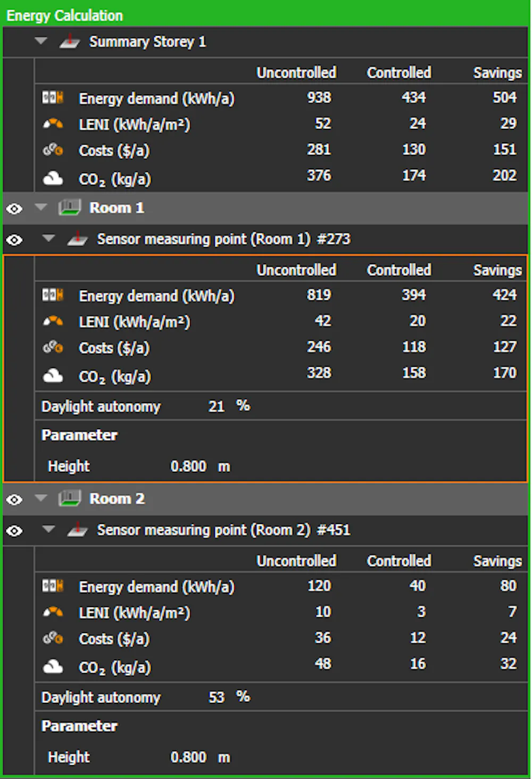Hide sensor measuring point #451
Viewport: 532px width, 779px height.
pyautogui.click(x=14, y=531)
